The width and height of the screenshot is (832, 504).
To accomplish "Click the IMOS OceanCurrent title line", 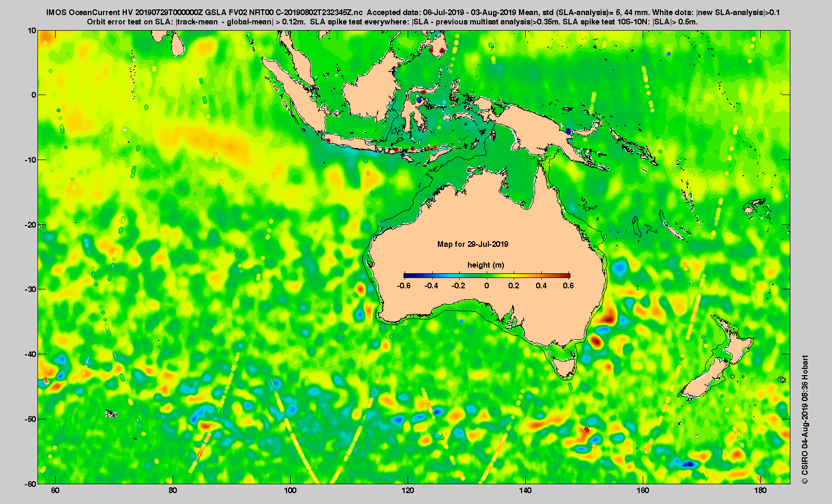I will 413,12.
